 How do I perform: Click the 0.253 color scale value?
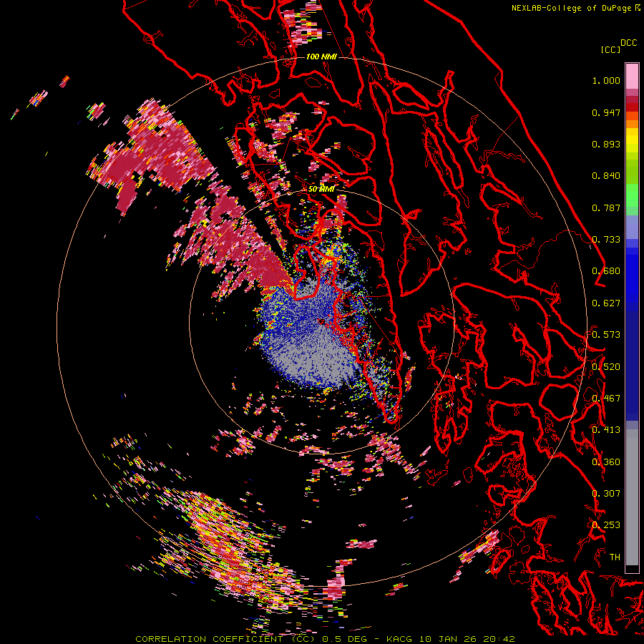(x=606, y=525)
